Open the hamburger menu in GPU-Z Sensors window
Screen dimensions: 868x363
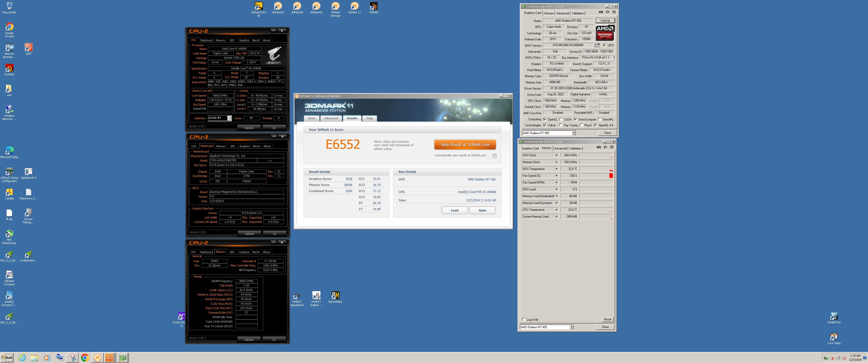click(612, 147)
